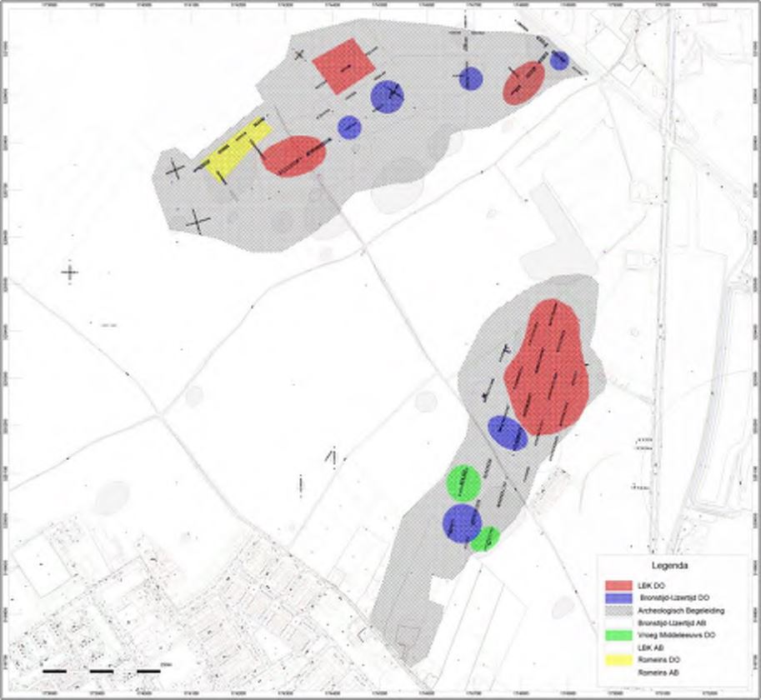Click the red ellipse beside the yellow rectangle
Screen dimensions: 761x700
293,156
